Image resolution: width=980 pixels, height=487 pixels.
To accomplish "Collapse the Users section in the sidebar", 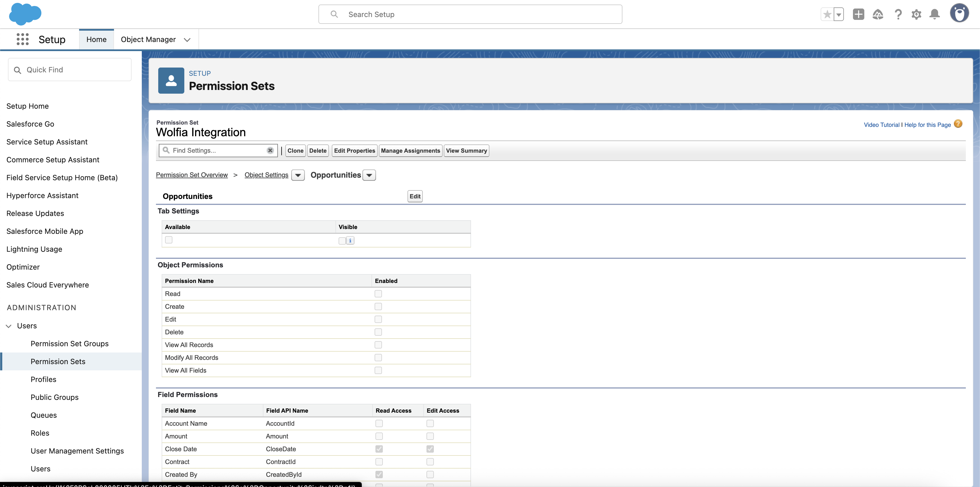I will 9,326.
